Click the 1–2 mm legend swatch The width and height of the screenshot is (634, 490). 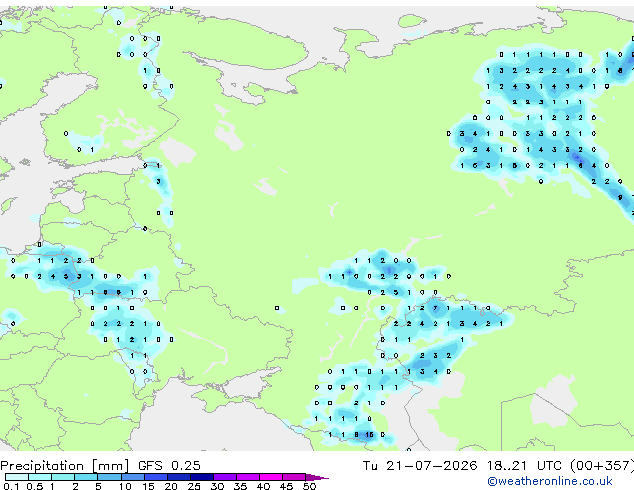(63, 477)
